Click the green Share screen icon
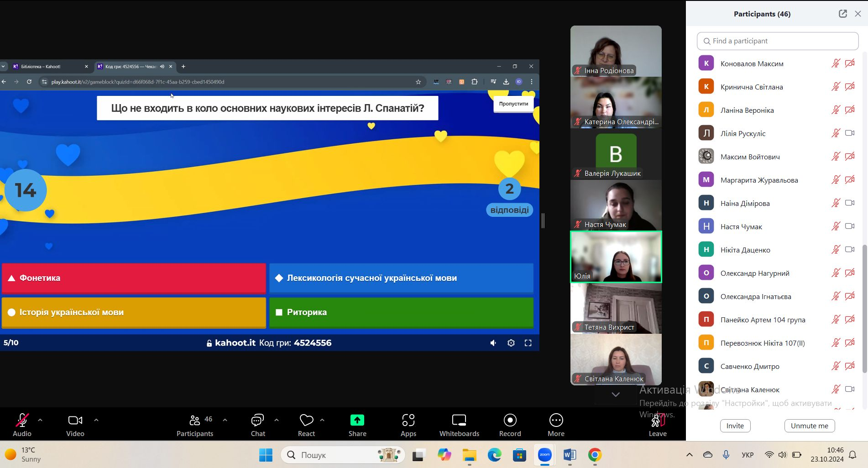Viewport: 868px width, 468px height. coord(357,420)
